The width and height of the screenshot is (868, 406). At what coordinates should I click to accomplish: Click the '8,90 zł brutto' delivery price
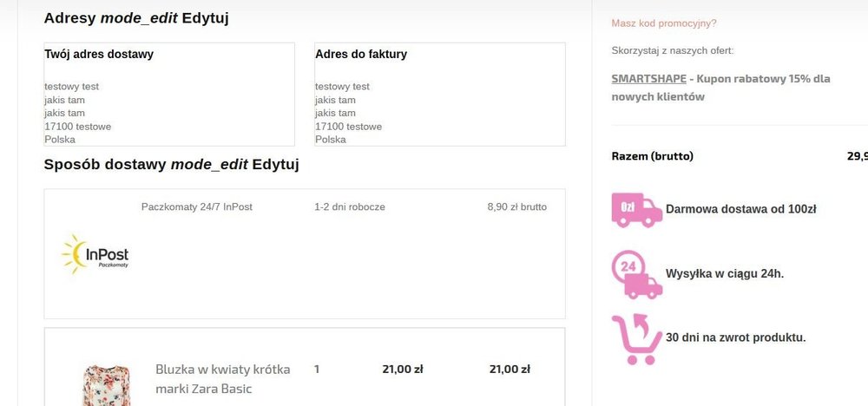point(517,207)
